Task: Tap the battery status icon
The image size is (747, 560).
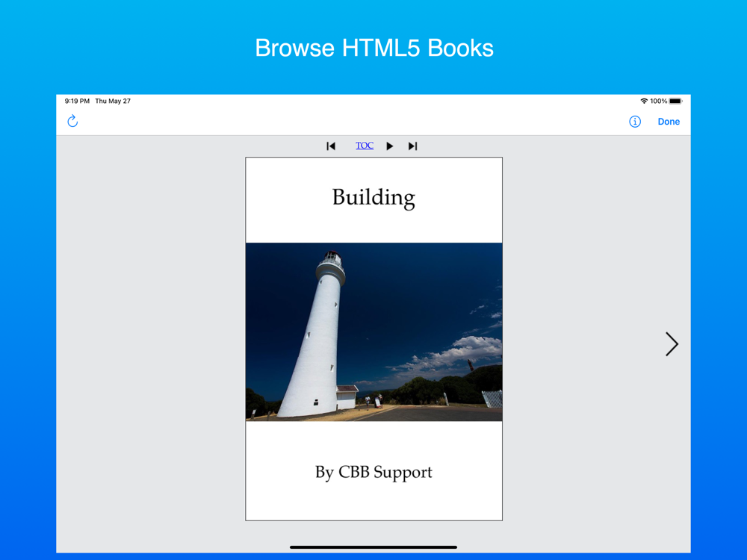Action: coord(675,101)
